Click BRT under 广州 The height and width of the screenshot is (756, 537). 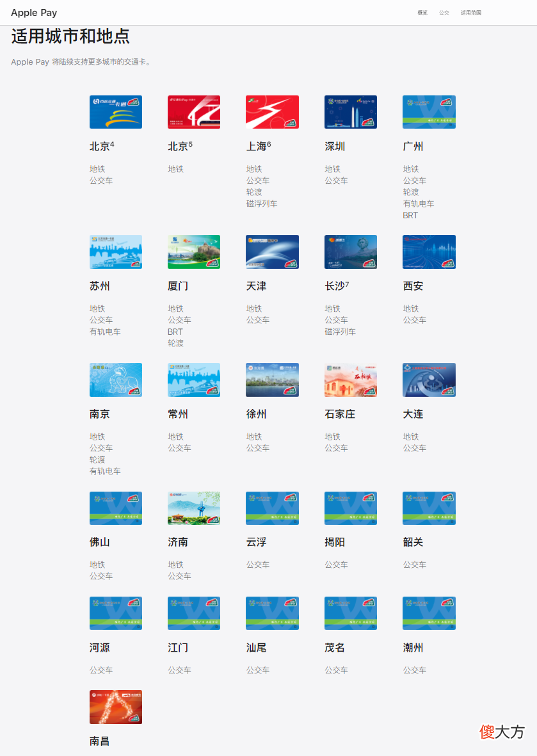click(x=410, y=216)
